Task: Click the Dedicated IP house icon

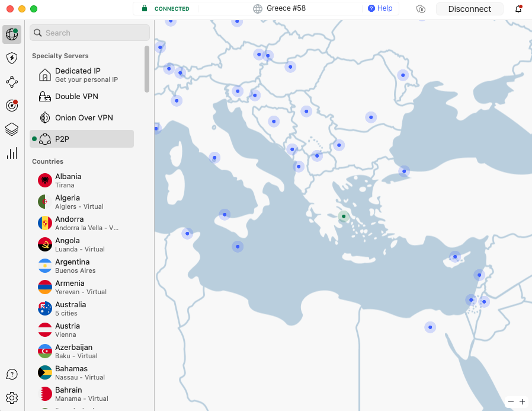Action: point(45,75)
